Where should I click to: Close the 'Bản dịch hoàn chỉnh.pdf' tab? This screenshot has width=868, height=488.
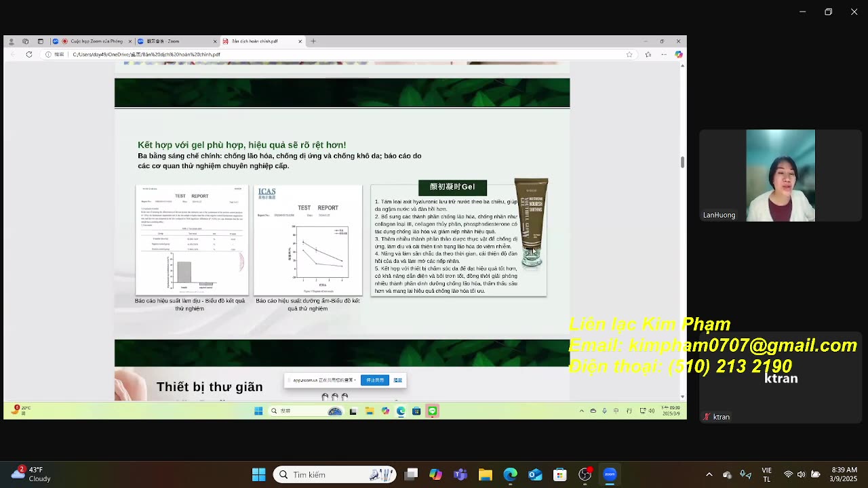[x=300, y=41]
